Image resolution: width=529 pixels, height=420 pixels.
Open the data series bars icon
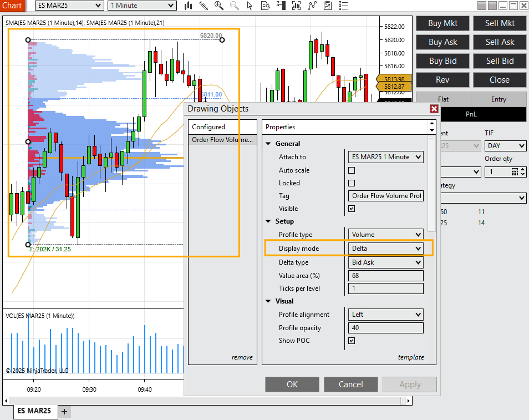click(x=296, y=6)
